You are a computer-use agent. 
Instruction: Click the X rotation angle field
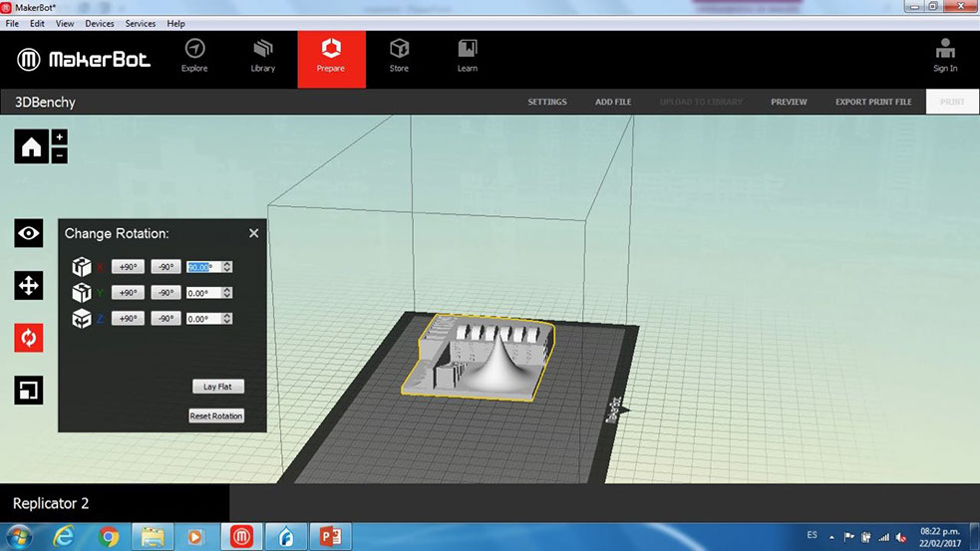pyautogui.click(x=204, y=267)
